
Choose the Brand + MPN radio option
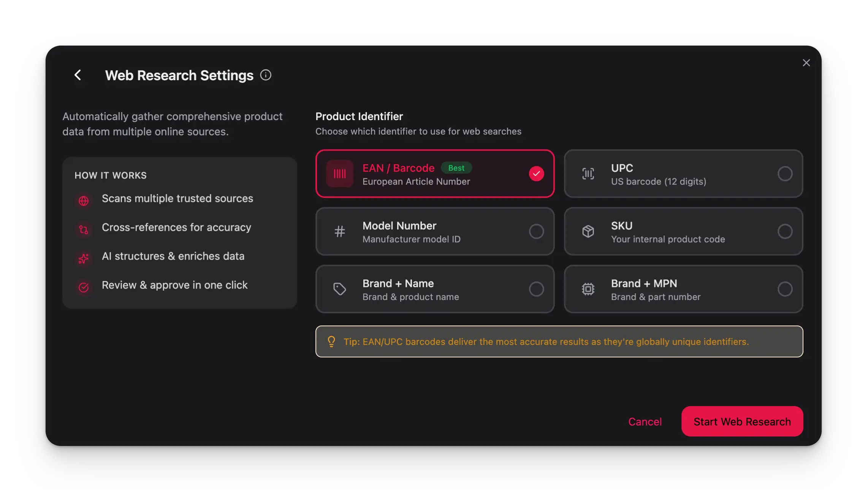(785, 289)
